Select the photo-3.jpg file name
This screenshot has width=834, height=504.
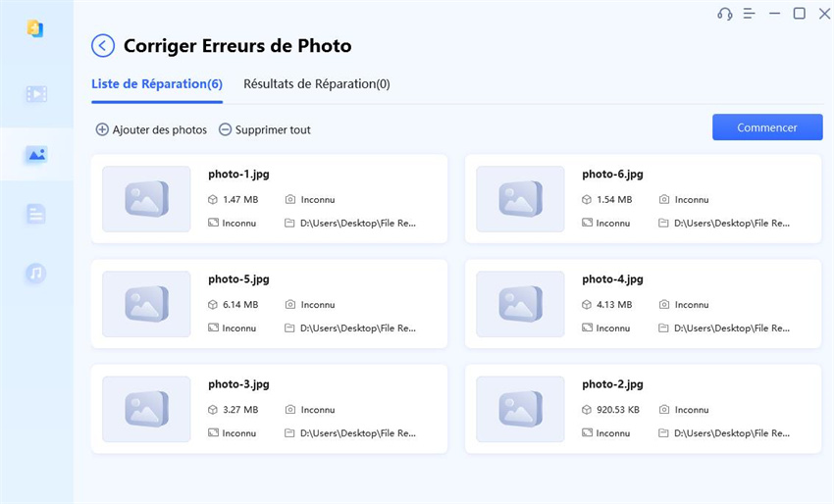[x=238, y=384]
